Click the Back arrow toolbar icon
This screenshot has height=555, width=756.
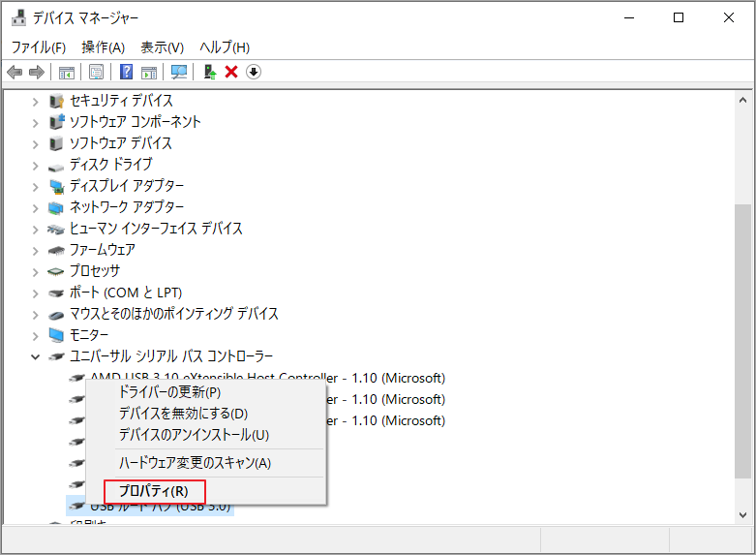point(15,72)
